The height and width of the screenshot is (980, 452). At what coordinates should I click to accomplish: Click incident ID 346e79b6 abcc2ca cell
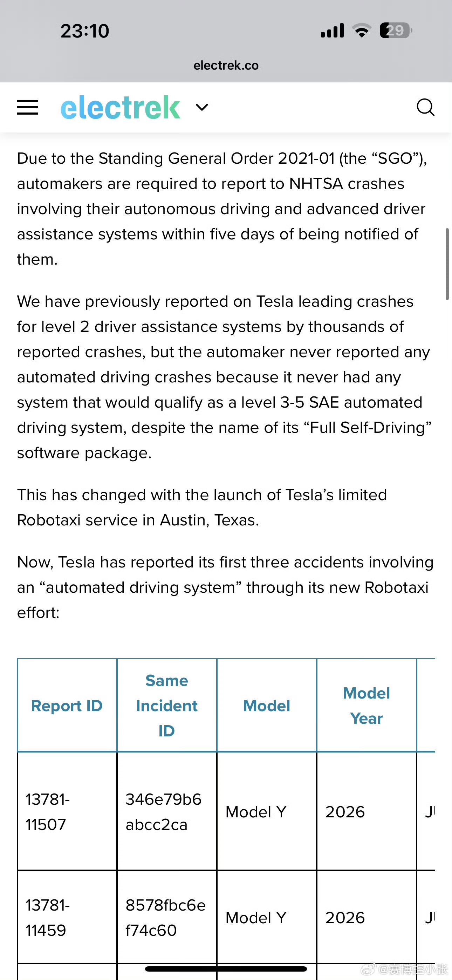[164, 812]
